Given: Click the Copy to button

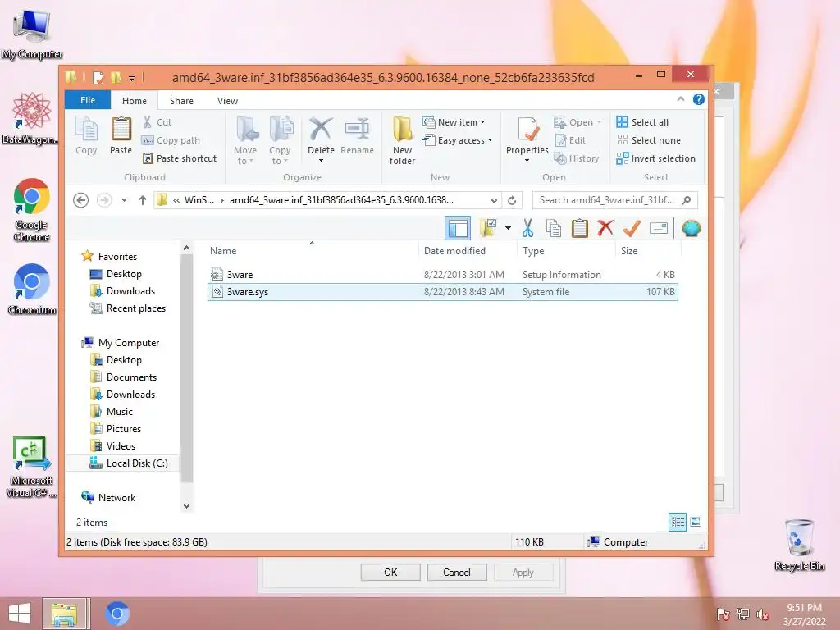Looking at the screenshot, I should (280, 140).
